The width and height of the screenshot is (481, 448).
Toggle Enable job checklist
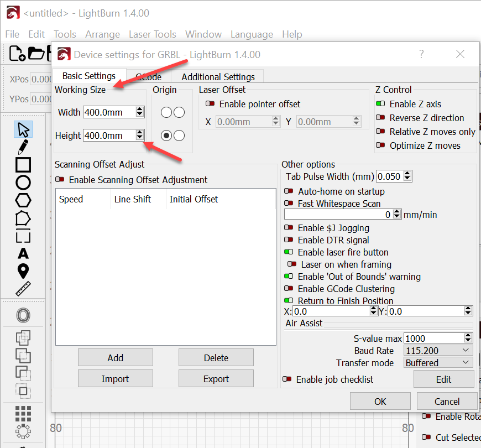coord(287,379)
